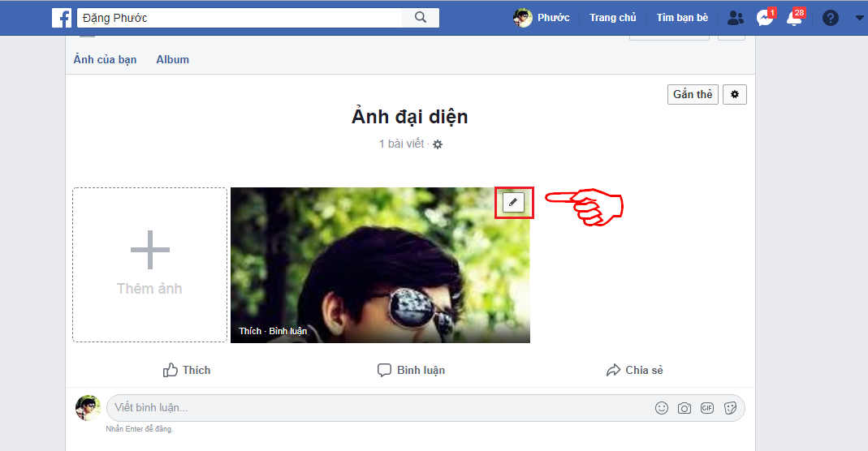The image size is (868, 451).
Task: Add a GIF to the comment
Action: click(707, 408)
